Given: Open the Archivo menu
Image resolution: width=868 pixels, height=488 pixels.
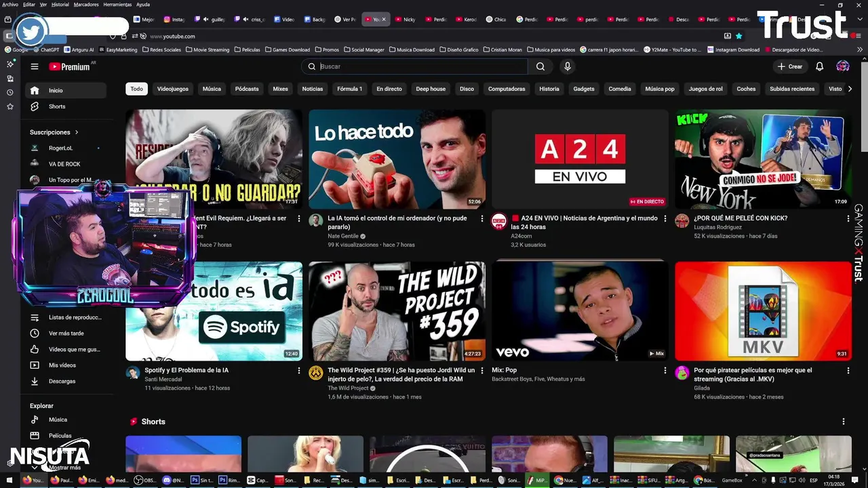Looking at the screenshot, I should (x=10, y=4).
